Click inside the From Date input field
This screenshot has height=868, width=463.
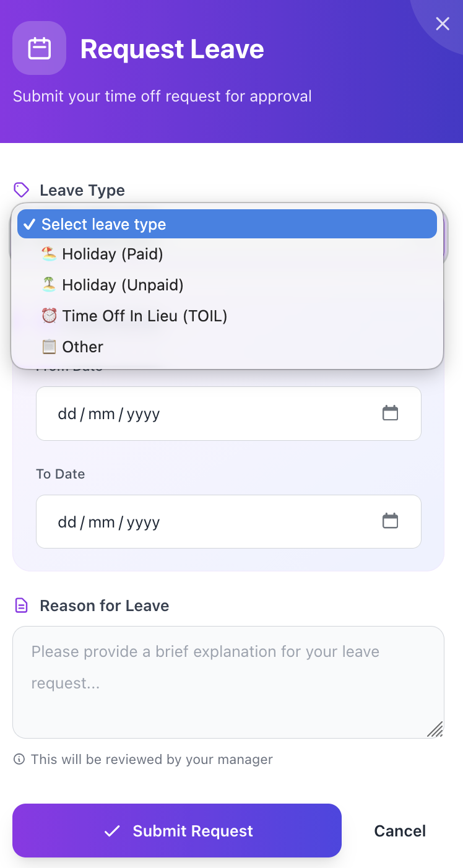[x=186, y=413]
